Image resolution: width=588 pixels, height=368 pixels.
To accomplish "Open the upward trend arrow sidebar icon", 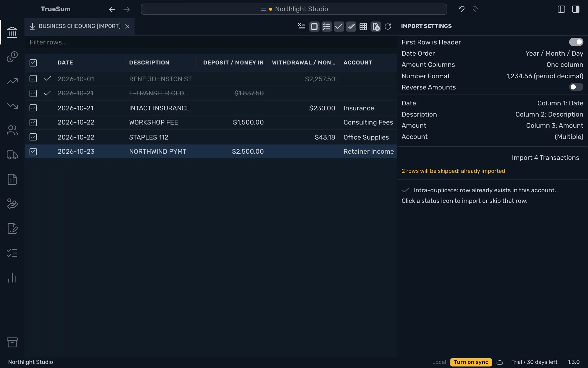I will pyautogui.click(x=12, y=81).
